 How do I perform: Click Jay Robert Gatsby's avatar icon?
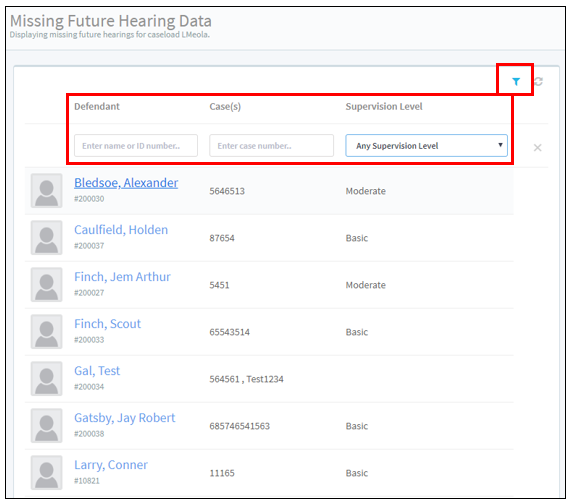[47, 425]
